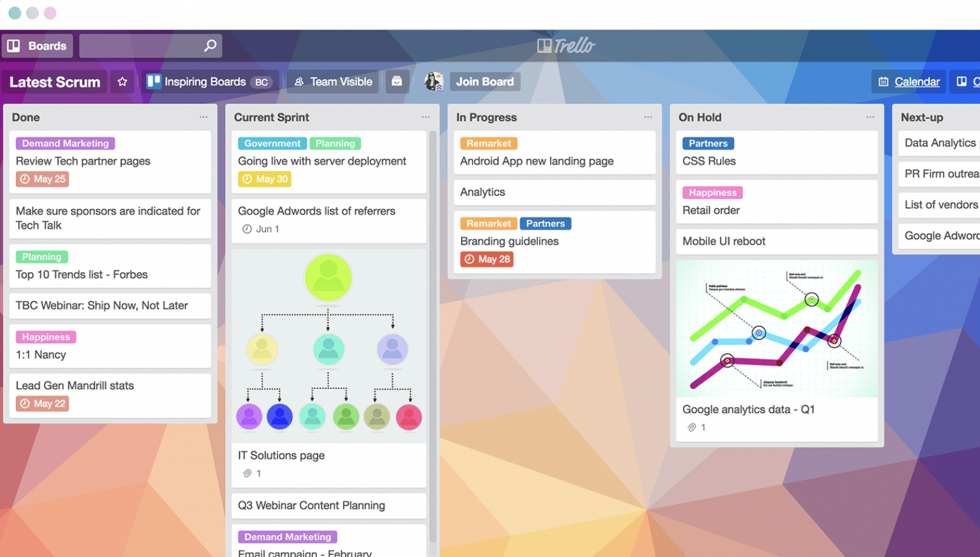The height and width of the screenshot is (557, 980).
Task: Open In Progress list options menu
Action: click(648, 117)
